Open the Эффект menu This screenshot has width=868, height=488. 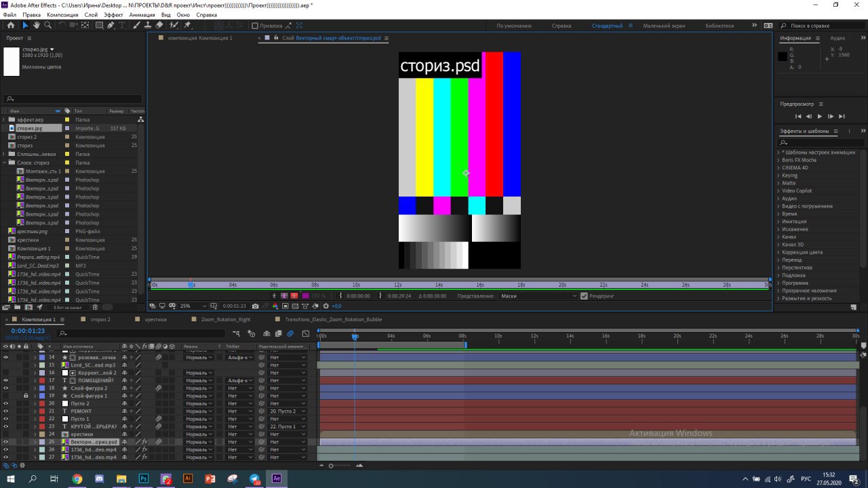click(113, 14)
